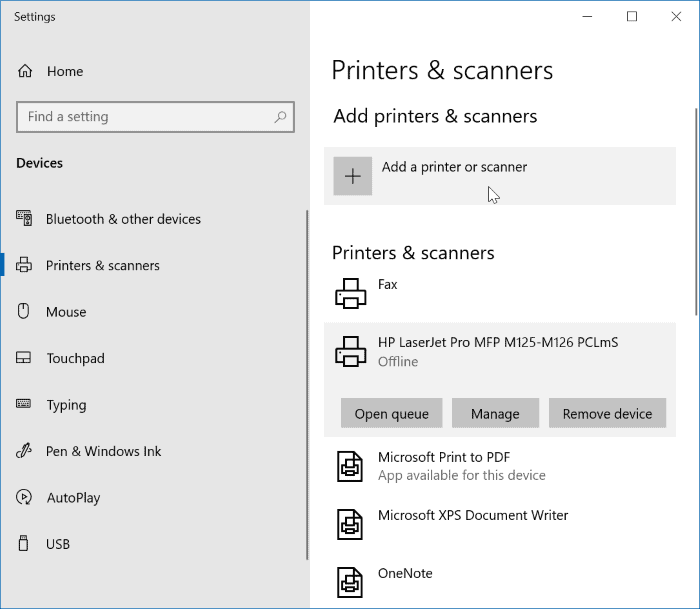Click the HP LaserJet printer icon
The image size is (700, 609).
[x=350, y=351]
